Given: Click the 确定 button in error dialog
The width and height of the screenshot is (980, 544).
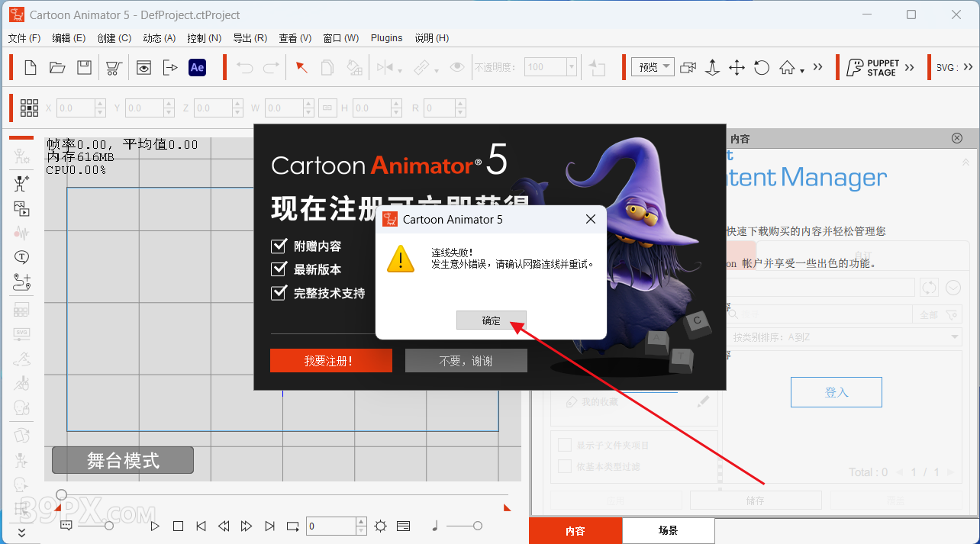Looking at the screenshot, I should 491,320.
